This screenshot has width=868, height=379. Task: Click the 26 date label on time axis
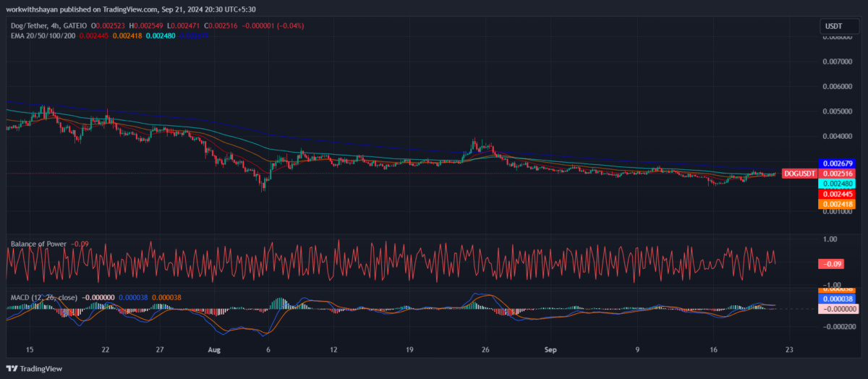[x=486, y=350]
